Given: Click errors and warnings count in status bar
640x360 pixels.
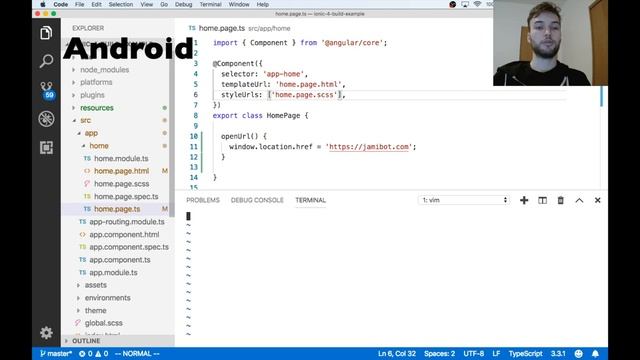Looking at the screenshot, I should click(x=93, y=354).
